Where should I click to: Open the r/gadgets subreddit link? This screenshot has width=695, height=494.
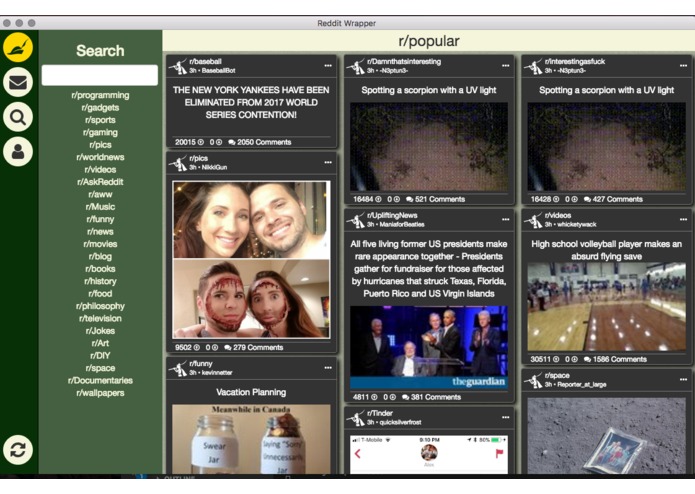coord(100,108)
